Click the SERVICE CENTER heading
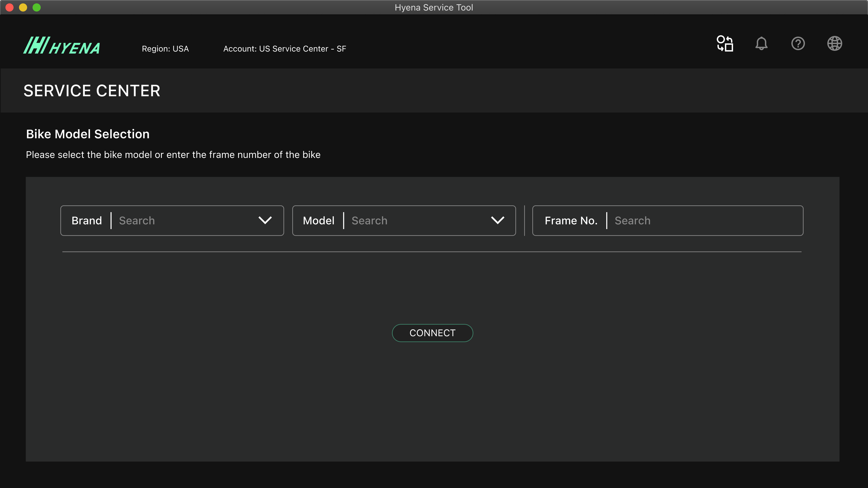The height and width of the screenshot is (488, 868). pos(92,91)
